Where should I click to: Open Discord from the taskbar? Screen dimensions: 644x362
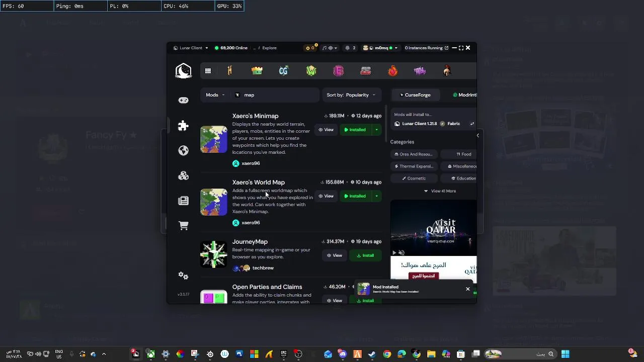pyautogui.click(x=343, y=354)
